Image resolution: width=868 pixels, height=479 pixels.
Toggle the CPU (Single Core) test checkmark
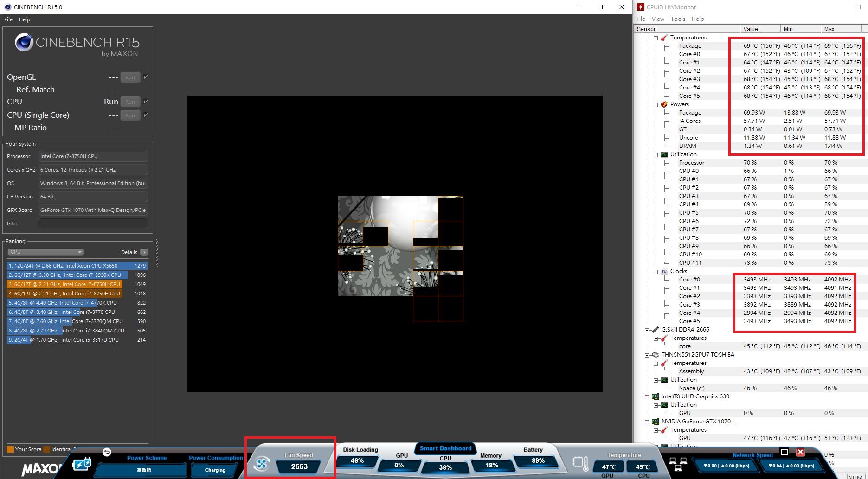[x=146, y=115]
